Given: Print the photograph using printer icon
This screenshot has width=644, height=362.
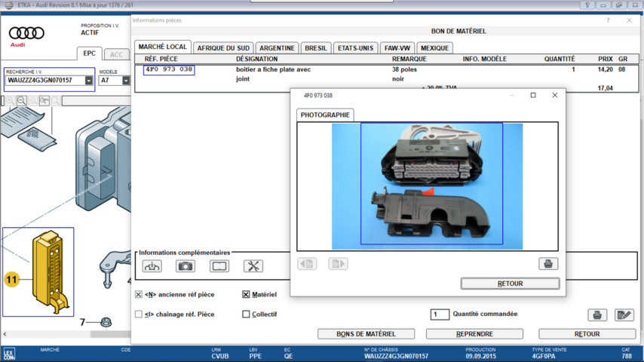Looking at the screenshot, I should pyautogui.click(x=548, y=264).
